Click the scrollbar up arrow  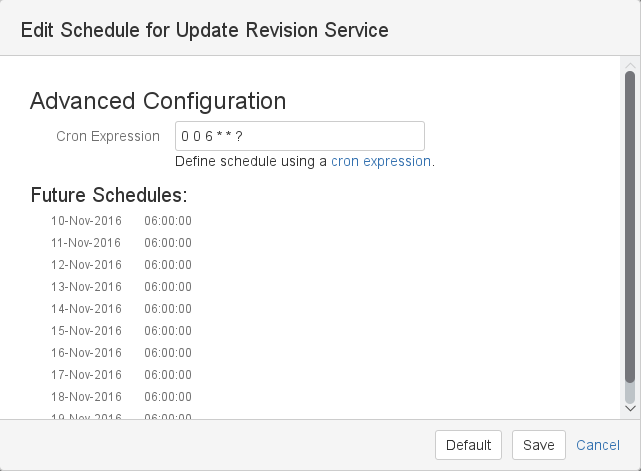tap(630, 65)
